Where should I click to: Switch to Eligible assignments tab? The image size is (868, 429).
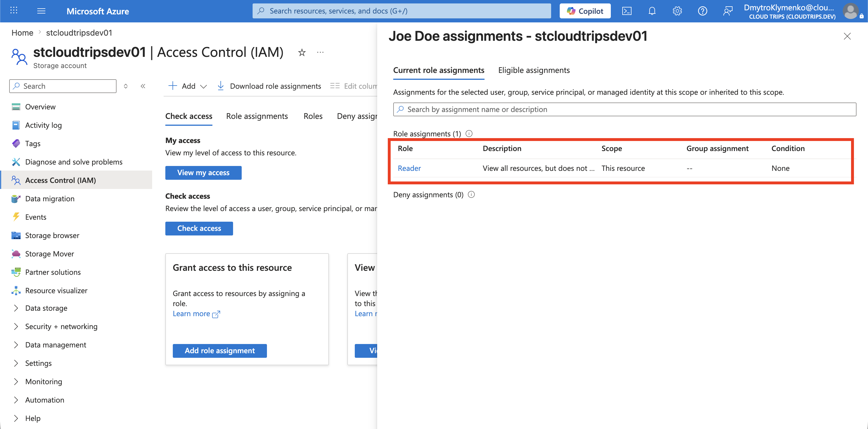(x=534, y=70)
